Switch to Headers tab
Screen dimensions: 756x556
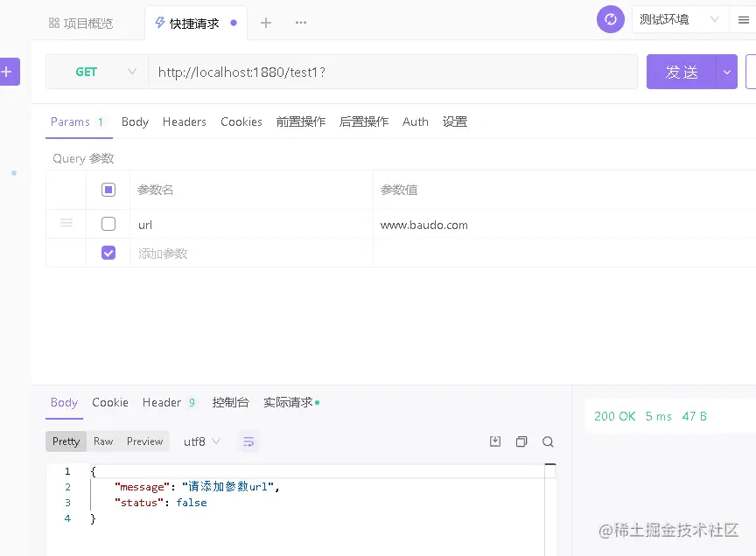[184, 122]
